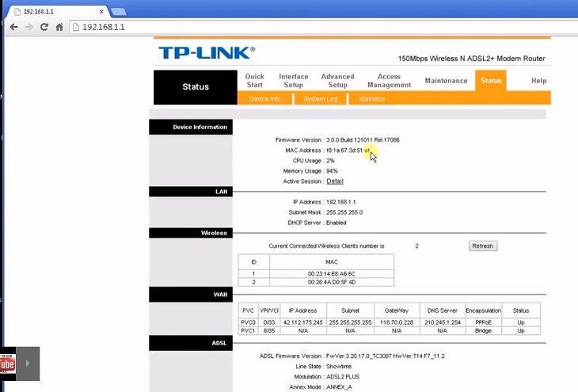Open the Advanced Setup menu
Viewport: 578px width, 392px height.
click(337, 81)
